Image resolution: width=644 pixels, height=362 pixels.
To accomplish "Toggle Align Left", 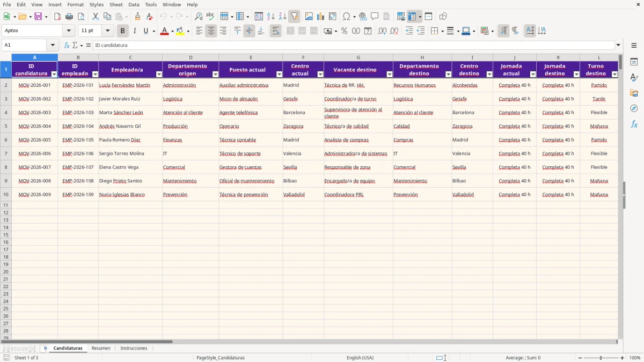I will [199, 31].
